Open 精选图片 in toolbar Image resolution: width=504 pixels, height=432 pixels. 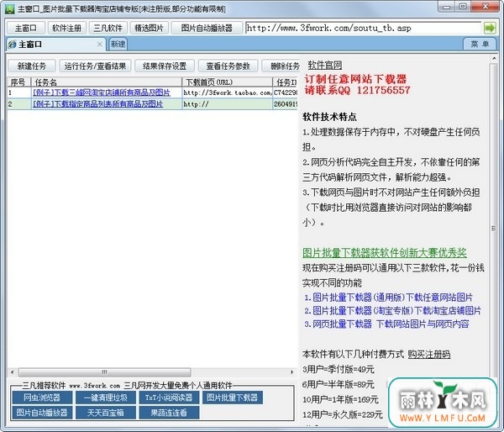coord(149,28)
